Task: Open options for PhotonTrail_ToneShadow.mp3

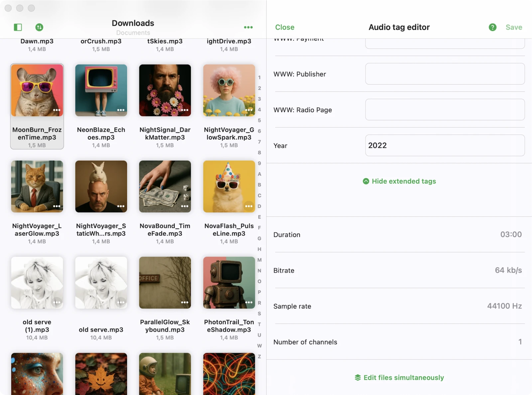Action: (x=249, y=302)
